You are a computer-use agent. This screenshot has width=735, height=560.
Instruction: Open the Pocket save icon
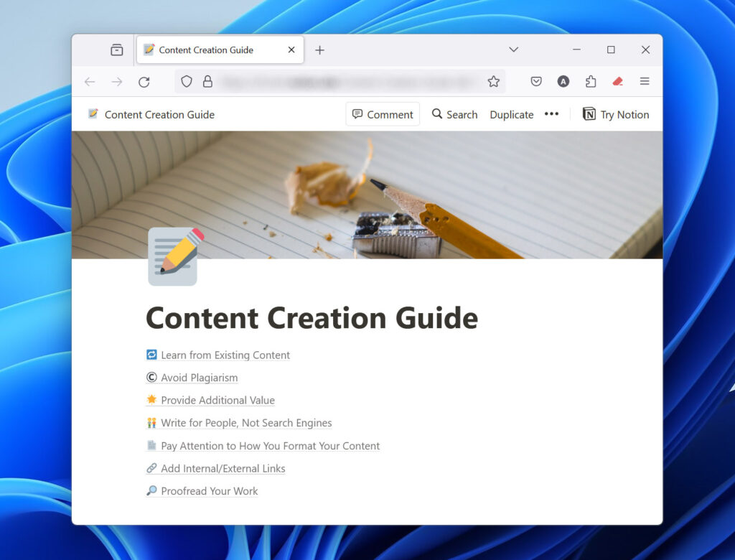[x=536, y=82]
